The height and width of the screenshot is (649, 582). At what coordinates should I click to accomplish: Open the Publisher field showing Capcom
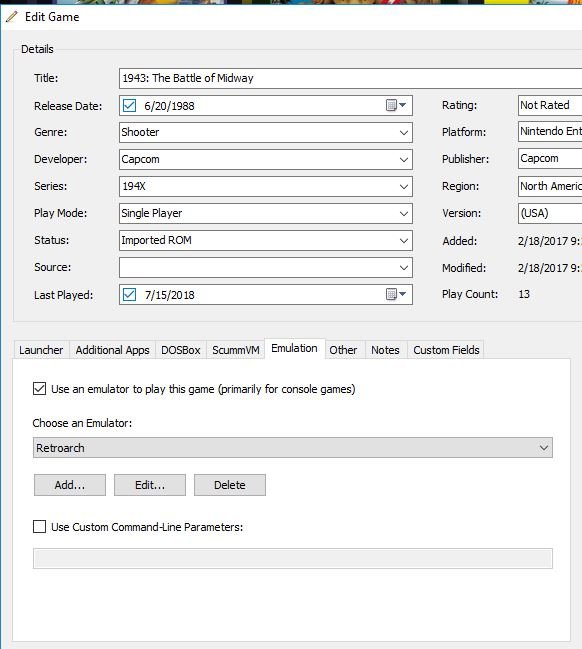550,158
